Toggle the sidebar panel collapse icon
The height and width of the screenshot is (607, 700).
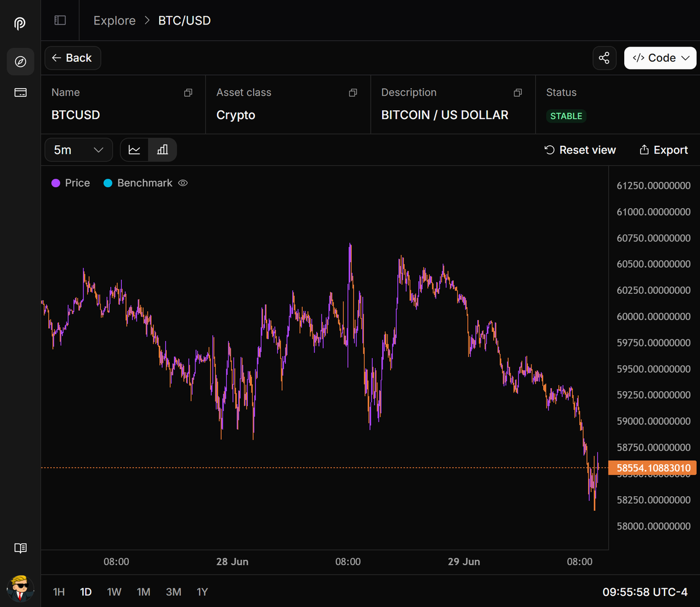point(60,20)
